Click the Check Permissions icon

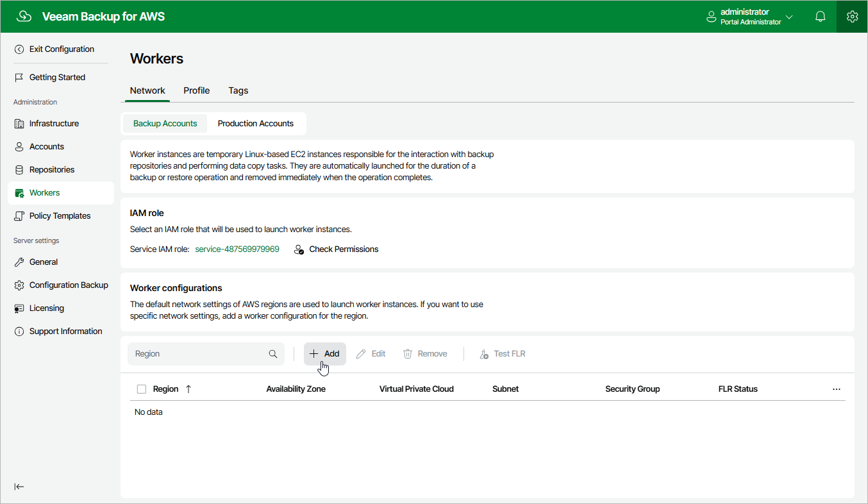(x=299, y=249)
